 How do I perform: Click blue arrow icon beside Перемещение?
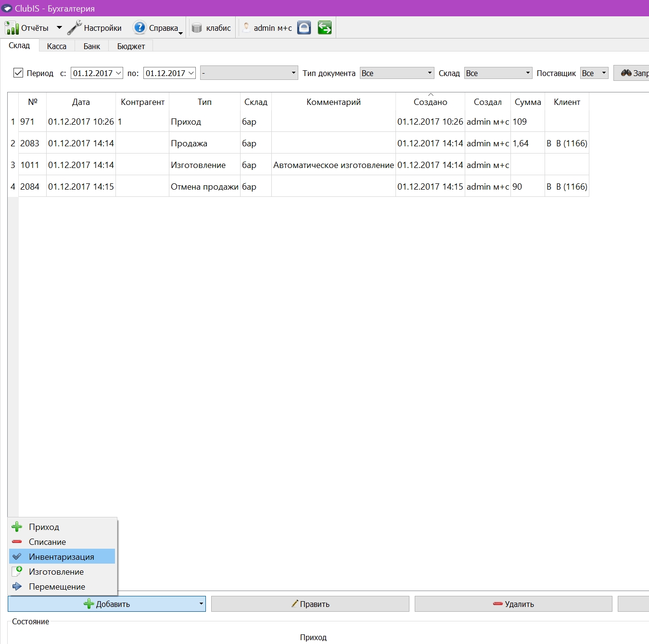click(17, 586)
